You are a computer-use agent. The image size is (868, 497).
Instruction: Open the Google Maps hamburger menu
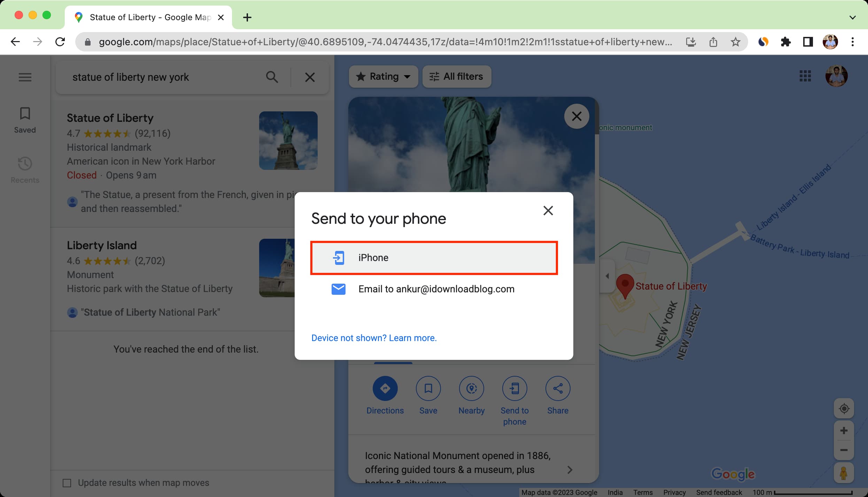click(x=25, y=77)
